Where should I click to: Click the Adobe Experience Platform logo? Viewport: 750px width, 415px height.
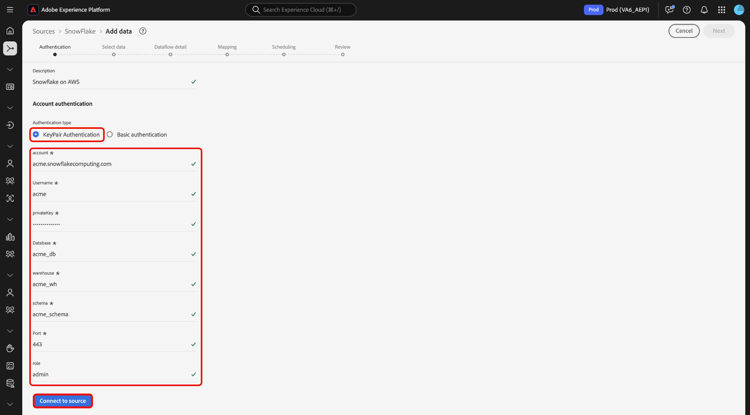pos(33,10)
